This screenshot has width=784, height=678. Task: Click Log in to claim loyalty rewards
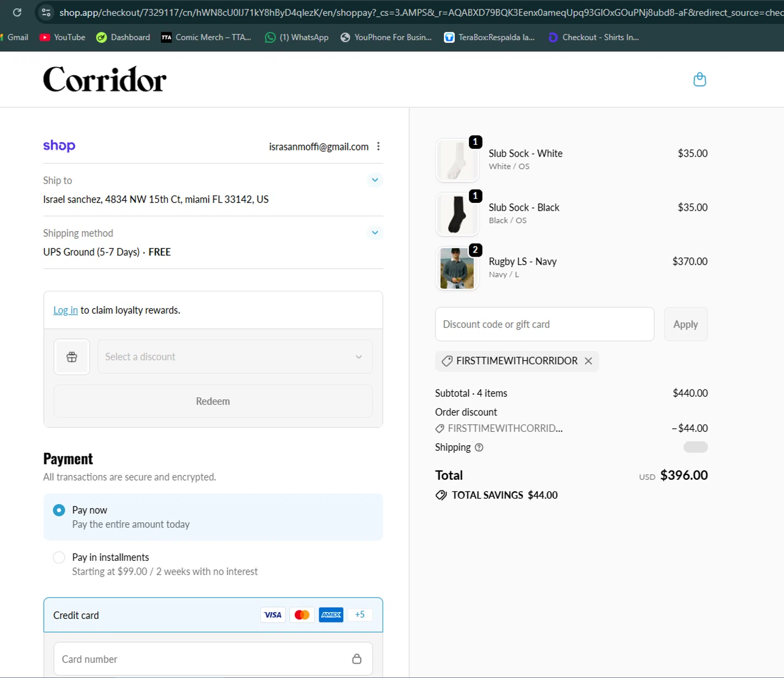(x=65, y=310)
